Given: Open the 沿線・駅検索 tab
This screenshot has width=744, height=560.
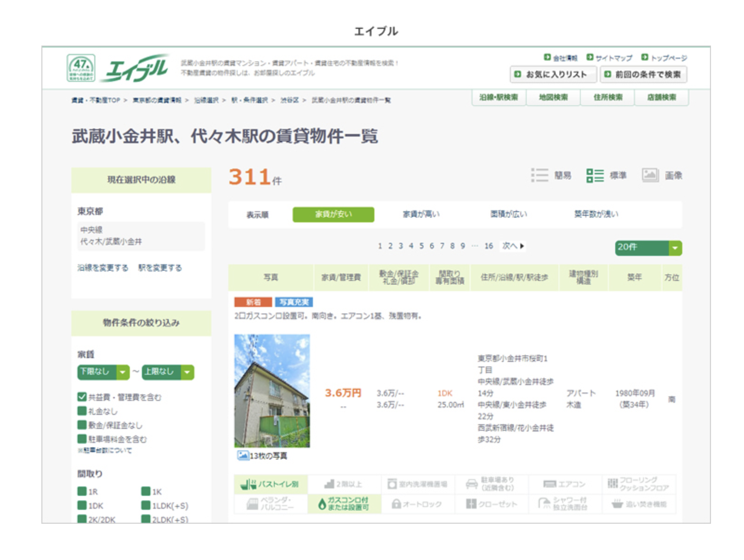Looking at the screenshot, I should [x=498, y=97].
